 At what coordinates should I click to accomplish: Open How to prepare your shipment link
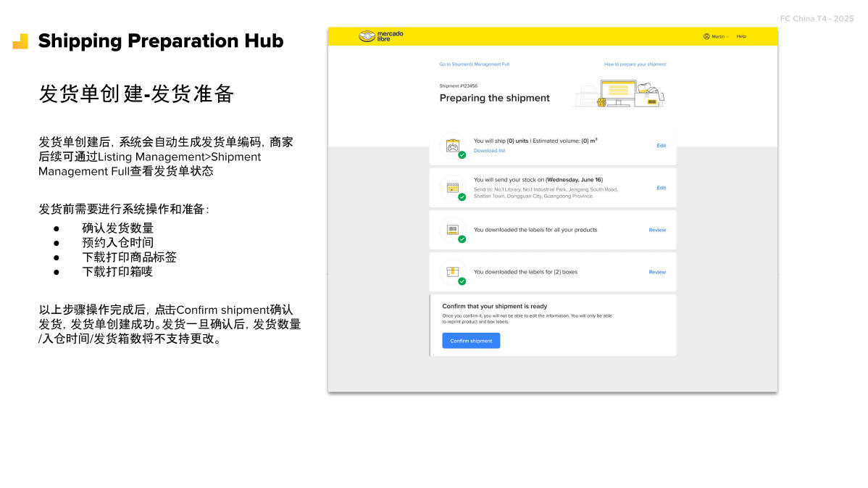coord(635,65)
